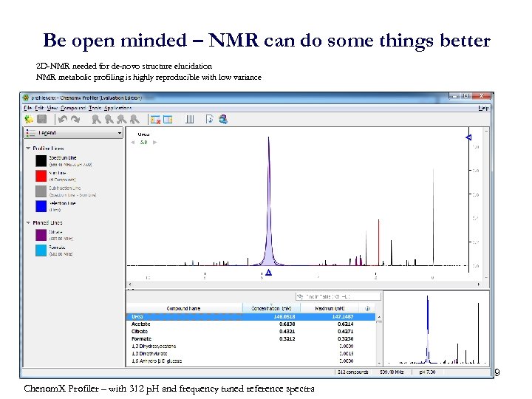Open the document info icon
Image resolution: width=532 pixels, height=399 pixels.
click(210, 119)
